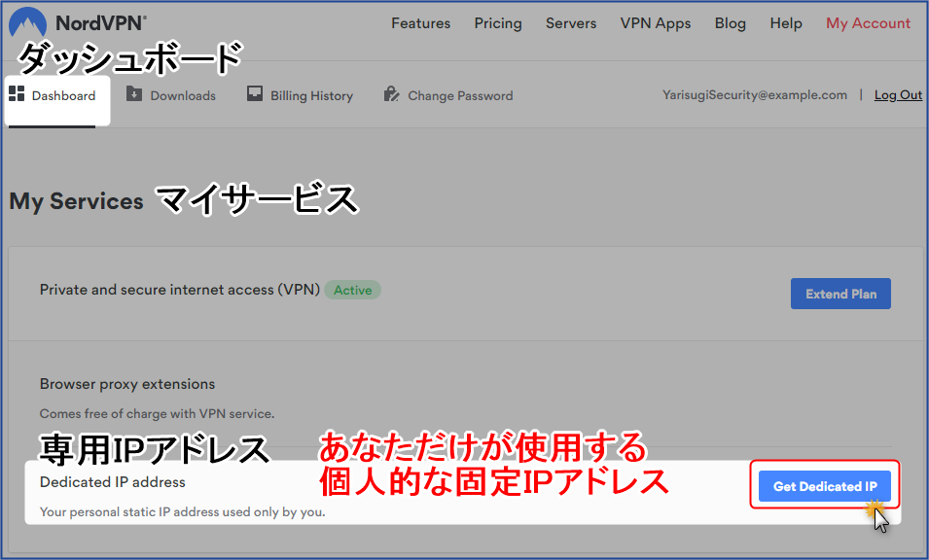
Task: Switch to the Billing History tab
Action: 300,95
